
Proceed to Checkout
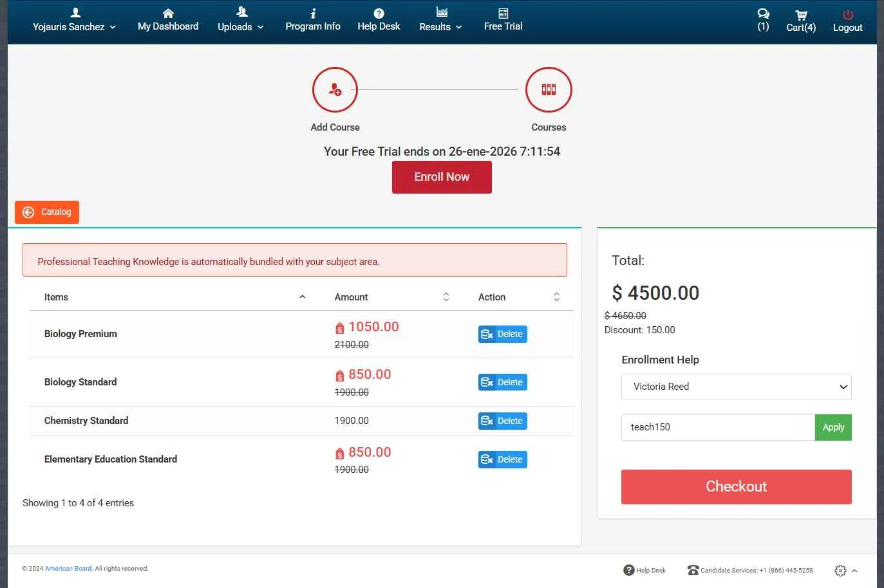pos(736,487)
